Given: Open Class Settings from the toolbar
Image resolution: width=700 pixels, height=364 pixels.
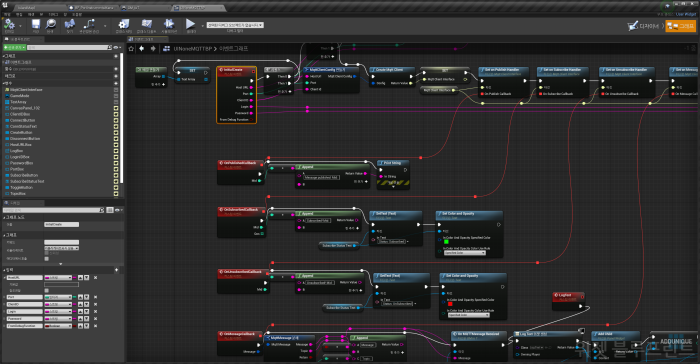Looking at the screenshot, I should click(124, 25).
